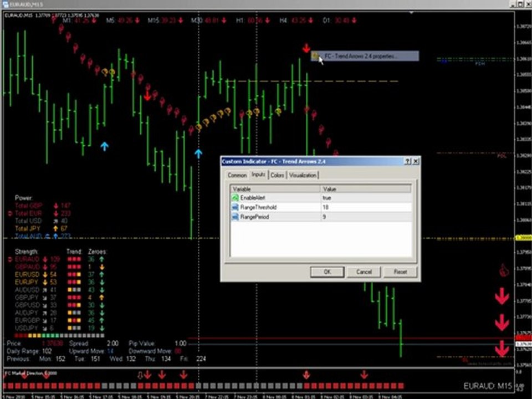Image resolution: width=532 pixels, height=399 pixels.
Task: Click the Value column header
Action: pos(366,188)
